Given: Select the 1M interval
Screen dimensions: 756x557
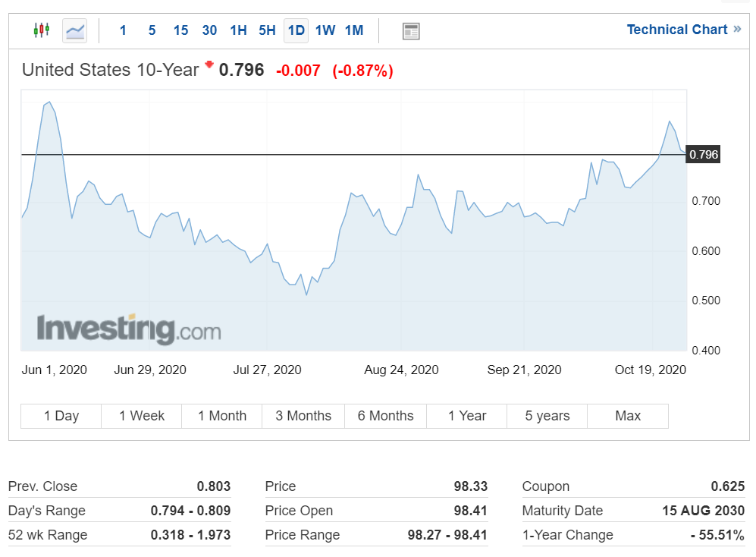Looking at the screenshot, I should click(354, 30).
